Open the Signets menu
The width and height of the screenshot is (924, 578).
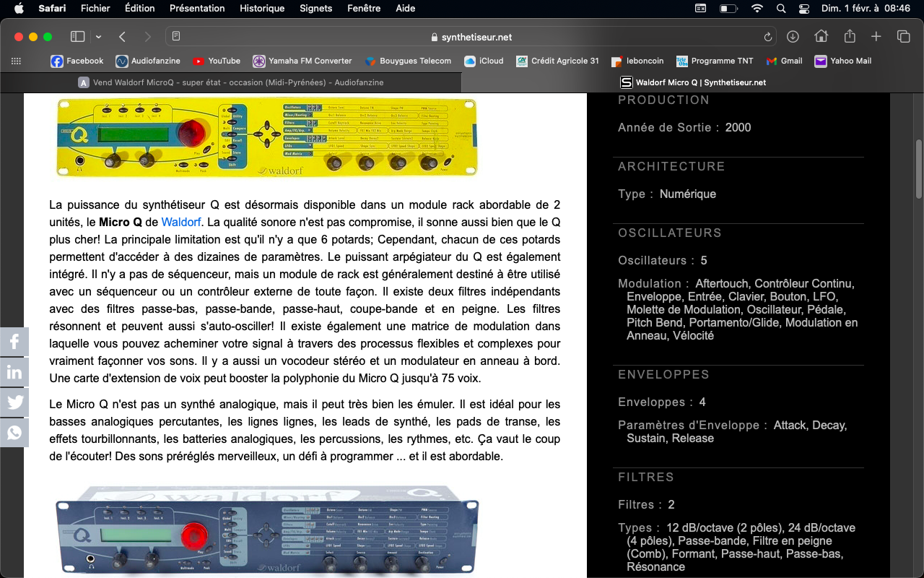(315, 9)
